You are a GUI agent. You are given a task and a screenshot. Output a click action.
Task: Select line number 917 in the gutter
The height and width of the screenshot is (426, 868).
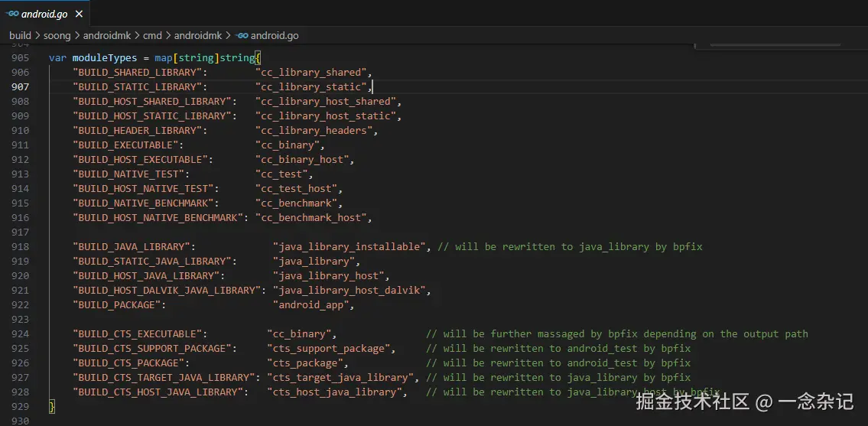click(x=21, y=233)
